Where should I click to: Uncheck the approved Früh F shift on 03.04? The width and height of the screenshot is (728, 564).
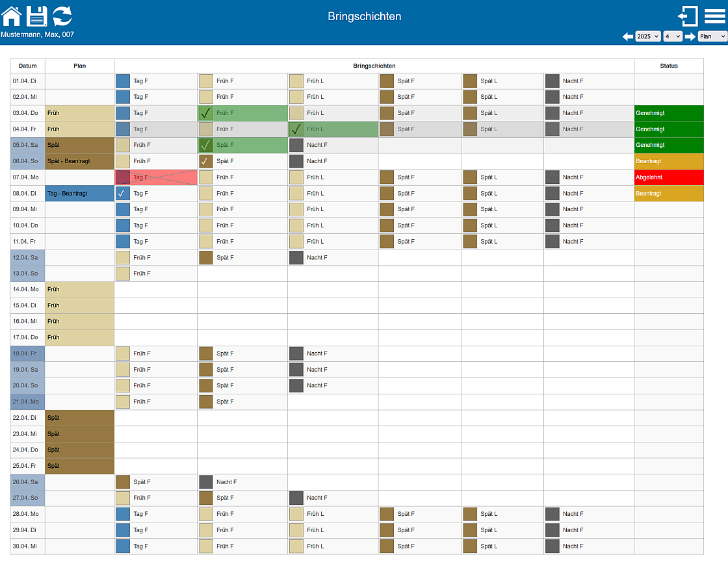[206, 113]
